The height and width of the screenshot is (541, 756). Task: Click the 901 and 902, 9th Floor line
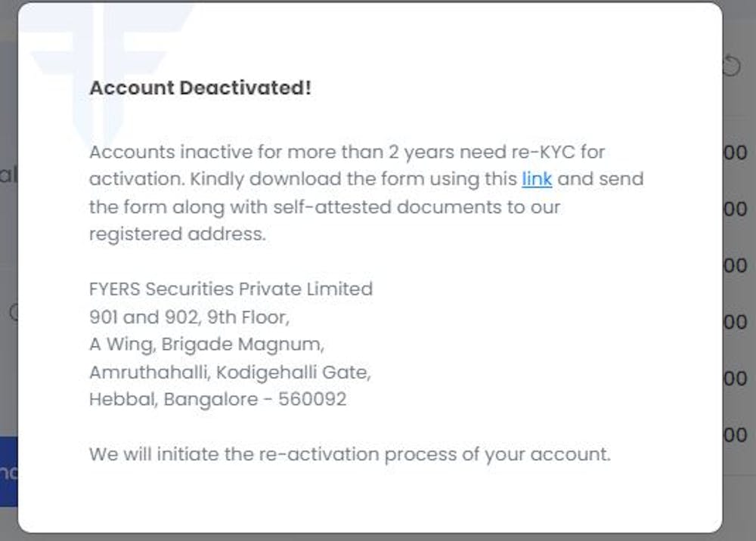pyautogui.click(x=189, y=317)
